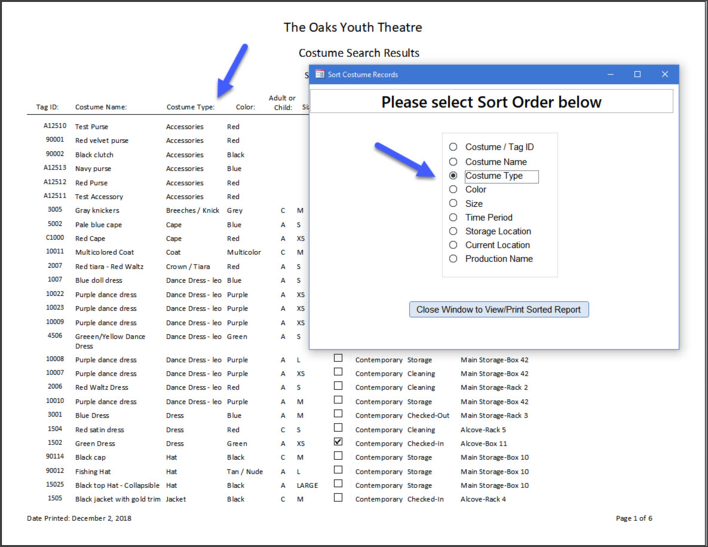Check the box for Red satin dress
This screenshot has width=708, height=547.
click(338, 428)
